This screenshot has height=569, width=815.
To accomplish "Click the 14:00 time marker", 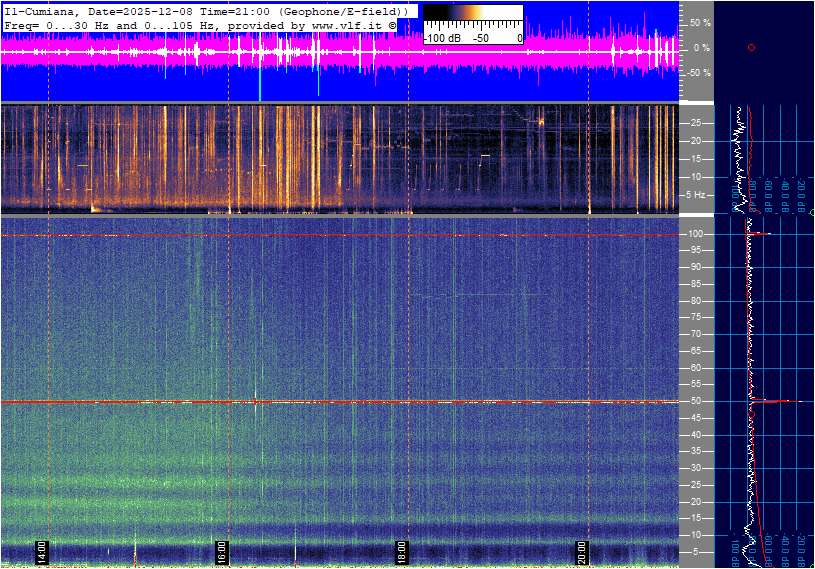I will pos(42,552).
